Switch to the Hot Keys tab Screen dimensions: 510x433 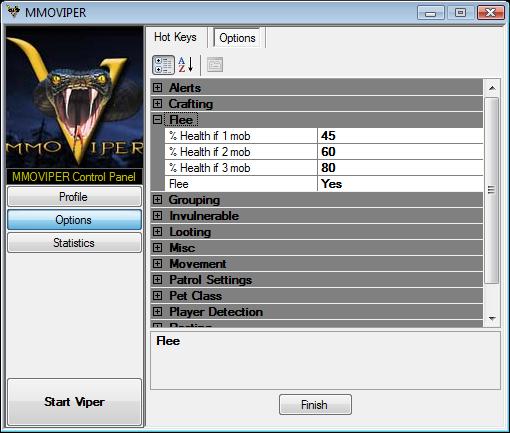tap(175, 37)
